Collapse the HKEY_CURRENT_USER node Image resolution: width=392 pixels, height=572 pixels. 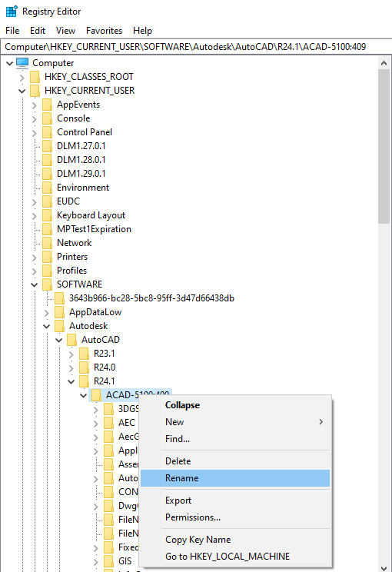pos(22,91)
